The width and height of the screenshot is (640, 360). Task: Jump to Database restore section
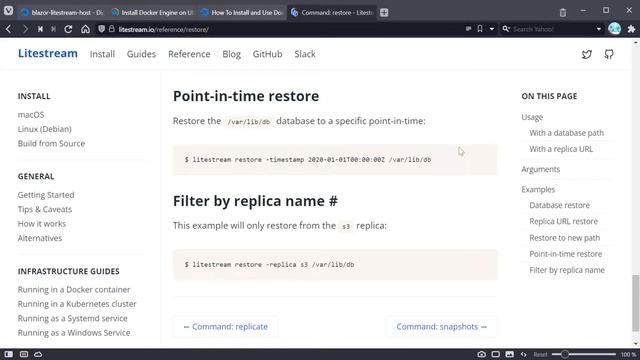[x=560, y=205]
